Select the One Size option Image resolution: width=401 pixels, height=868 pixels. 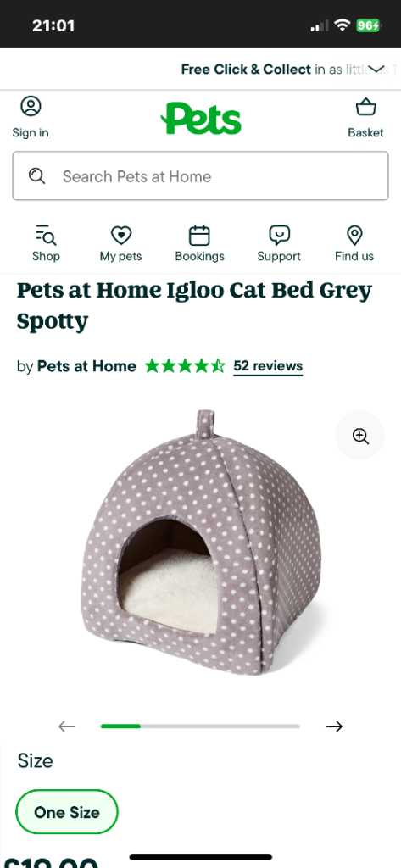coord(67,812)
